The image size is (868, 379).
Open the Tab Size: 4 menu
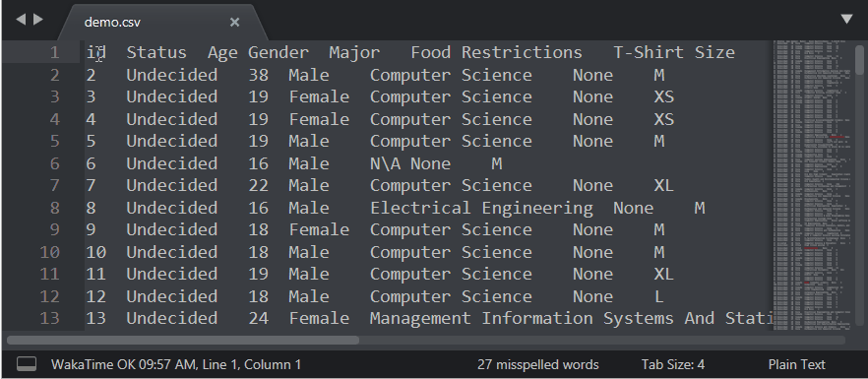[x=672, y=364]
